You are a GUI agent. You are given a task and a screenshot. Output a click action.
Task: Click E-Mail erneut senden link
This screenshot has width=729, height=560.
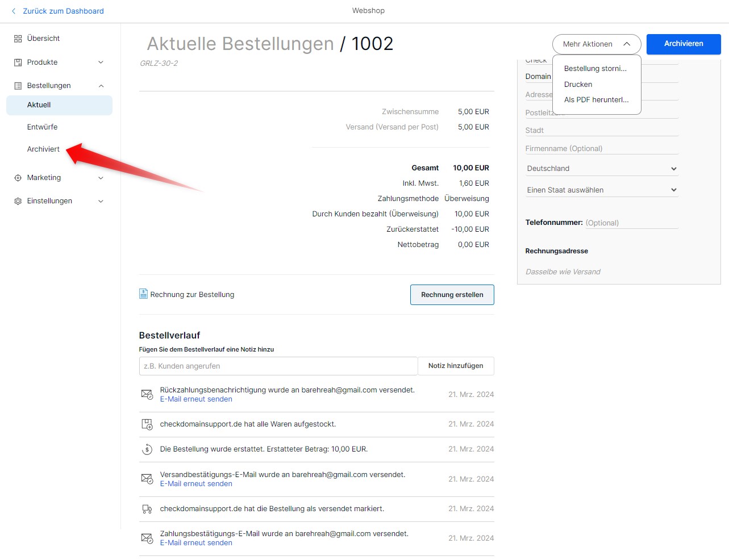(195, 399)
